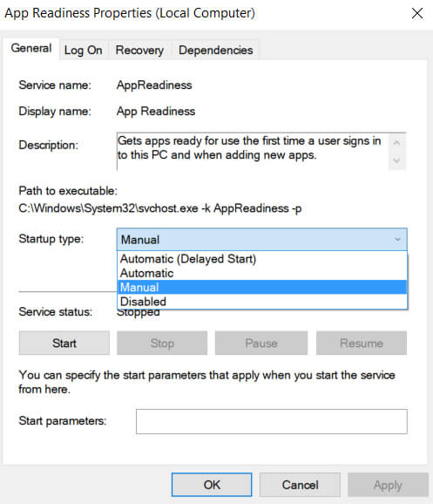Switch to the Log On tab
Screen dimensions: 433x504
[x=83, y=51]
